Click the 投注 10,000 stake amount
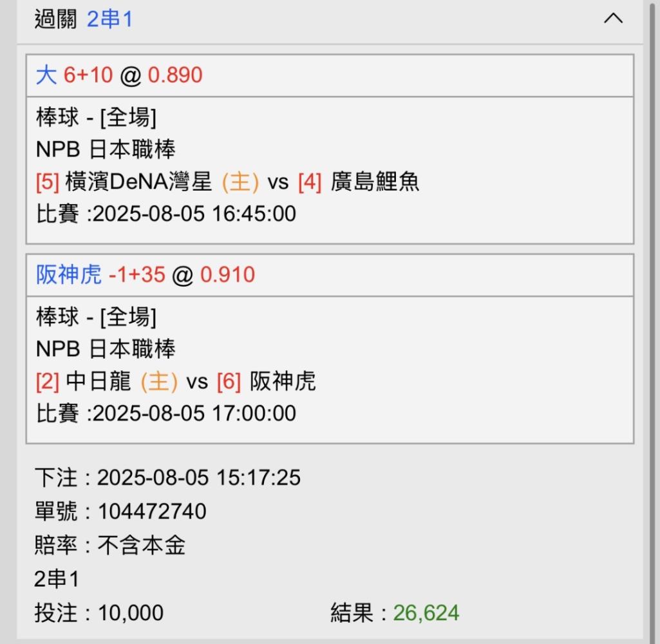The image size is (660, 644). click(131, 613)
